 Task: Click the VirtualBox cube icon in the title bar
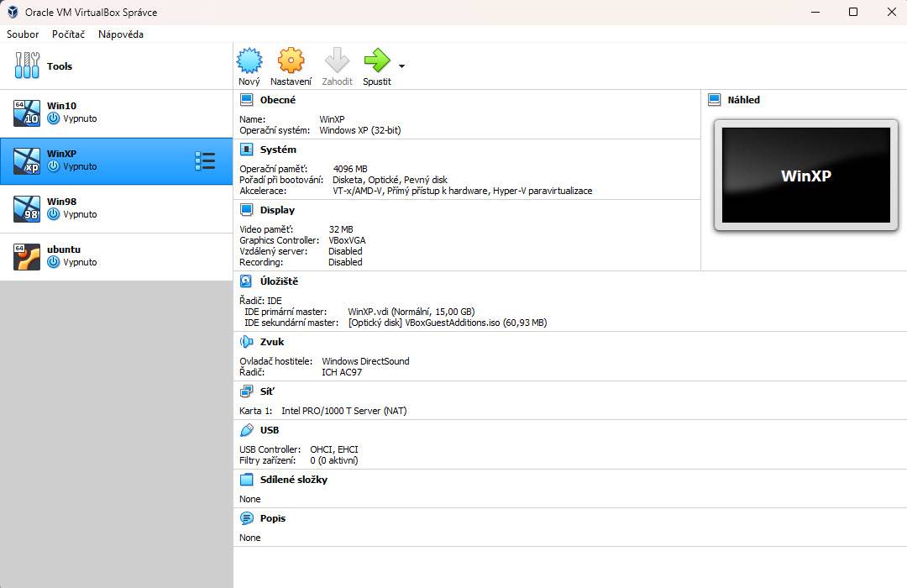13,12
